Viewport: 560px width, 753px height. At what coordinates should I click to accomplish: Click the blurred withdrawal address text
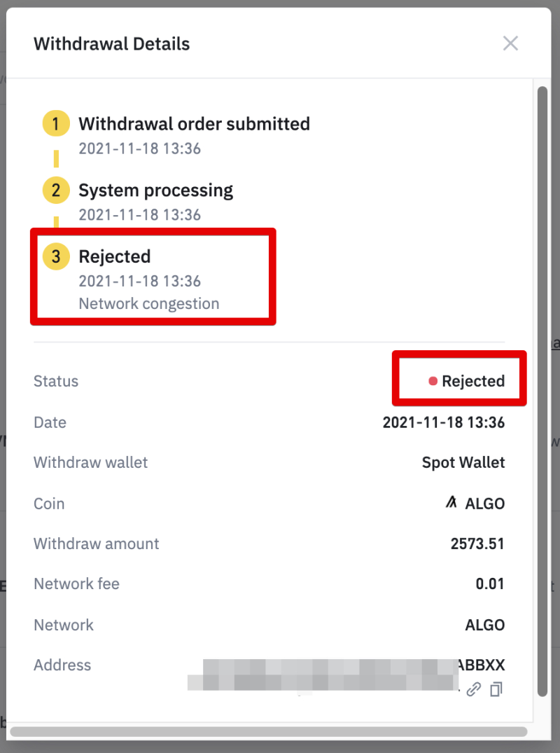point(322,672)
